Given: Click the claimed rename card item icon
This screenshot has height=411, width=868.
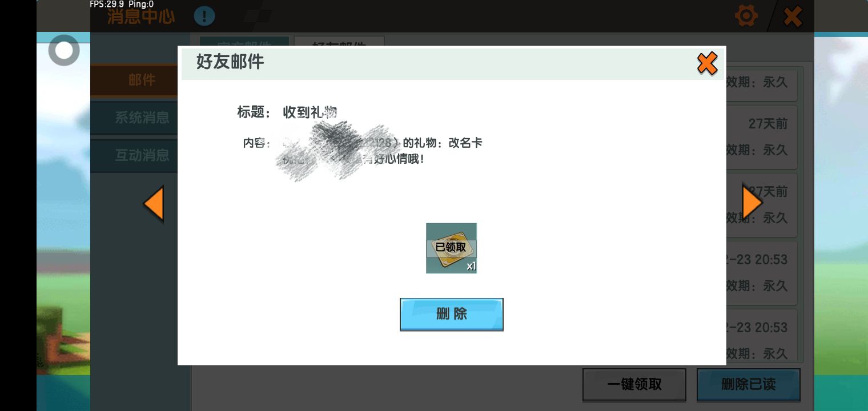Looking at the screenshot, I should 451,248.
